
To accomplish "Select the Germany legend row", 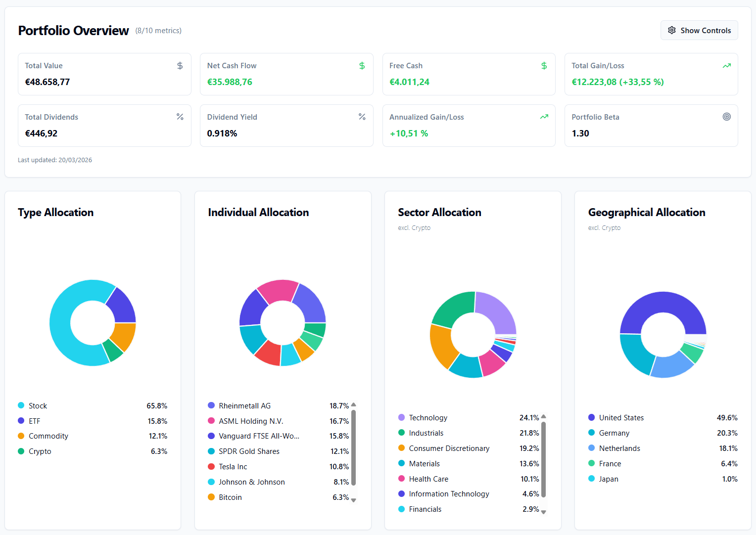I will pyautogui.click(x=662, y=433).
